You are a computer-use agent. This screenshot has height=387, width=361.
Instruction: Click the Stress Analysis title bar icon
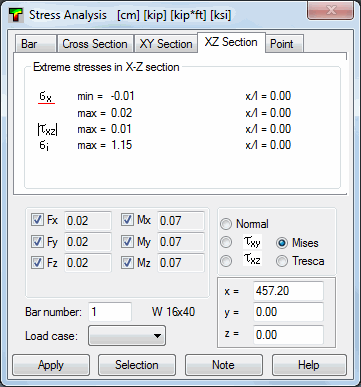point(16,15)
